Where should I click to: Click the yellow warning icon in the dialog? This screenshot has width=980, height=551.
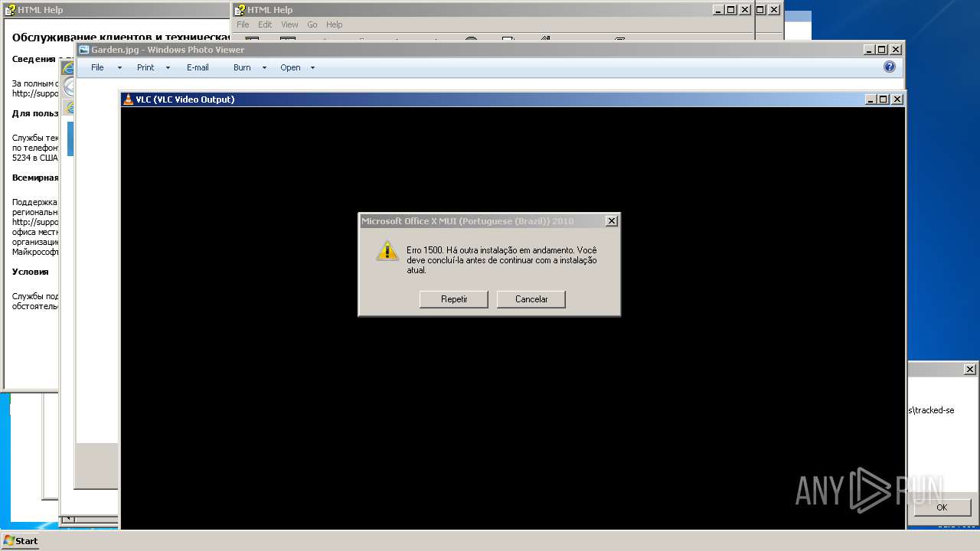point(387,250)
